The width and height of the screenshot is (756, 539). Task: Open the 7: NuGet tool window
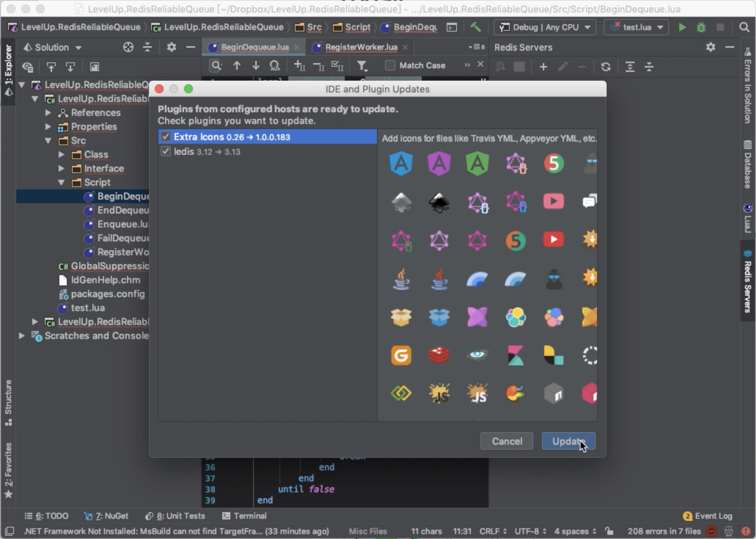click(106, 516)
